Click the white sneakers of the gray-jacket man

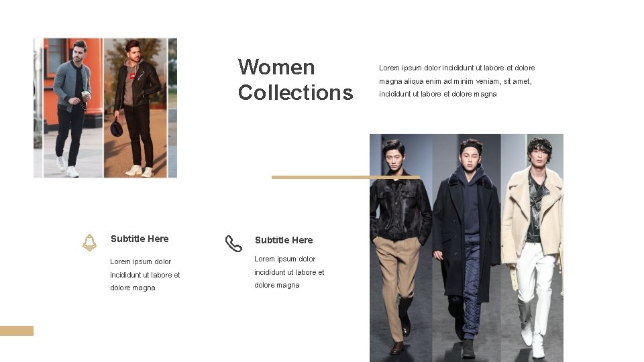click(67, 167)
